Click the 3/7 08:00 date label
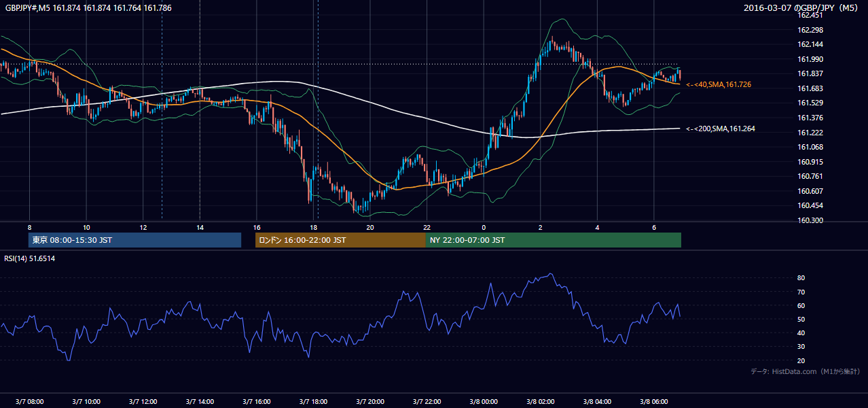868x408 pixels. 29,401
